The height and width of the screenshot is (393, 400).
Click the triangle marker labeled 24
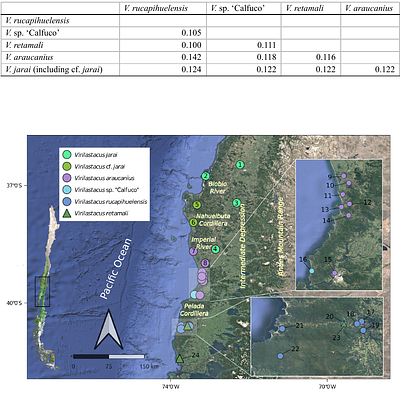tap(180, 359)
